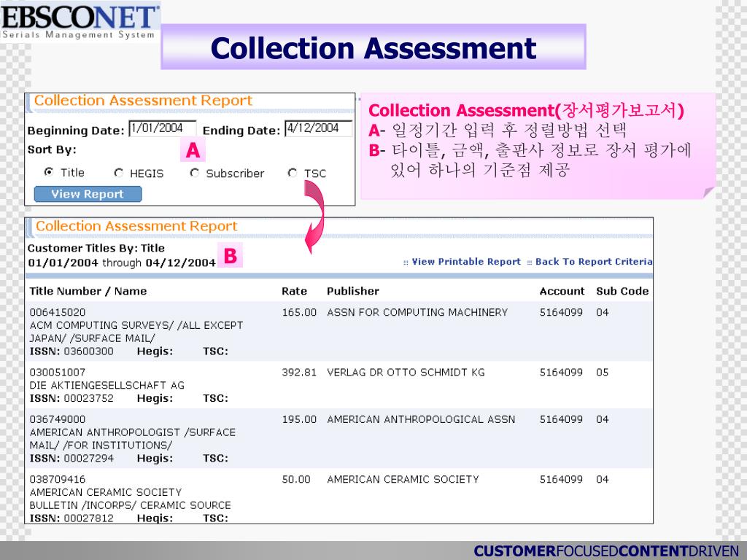Click Customer Titles By: Title heading
This screenshot has width=747, height=560.
pyautogui.click(x=96, y=248)
